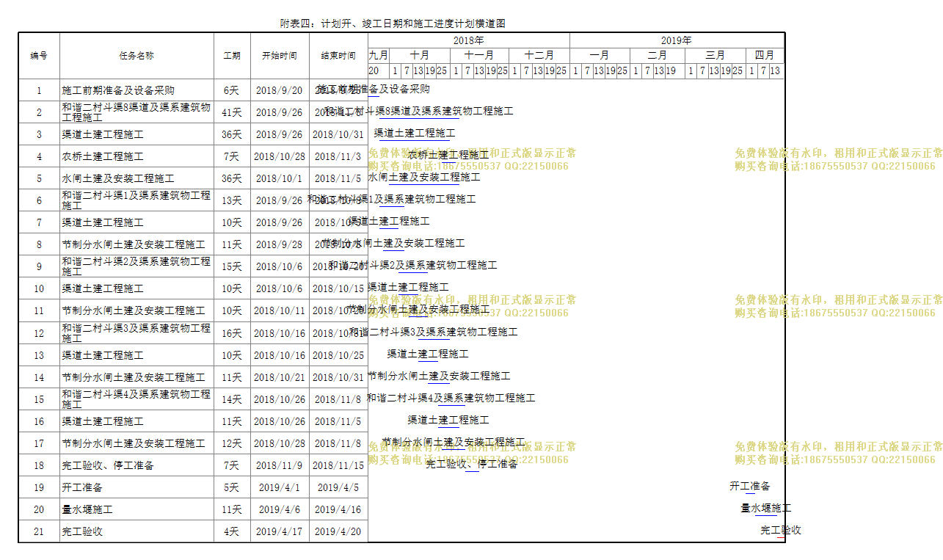Click the duration cell '15天'
The height and width of the screenshot is (560, 943).
(x=232, y=266)
